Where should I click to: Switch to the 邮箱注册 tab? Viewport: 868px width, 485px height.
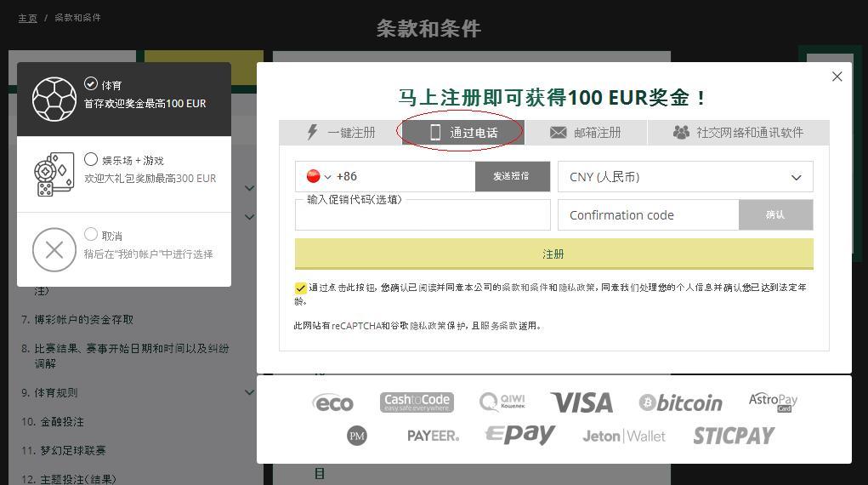coord(586,133)
